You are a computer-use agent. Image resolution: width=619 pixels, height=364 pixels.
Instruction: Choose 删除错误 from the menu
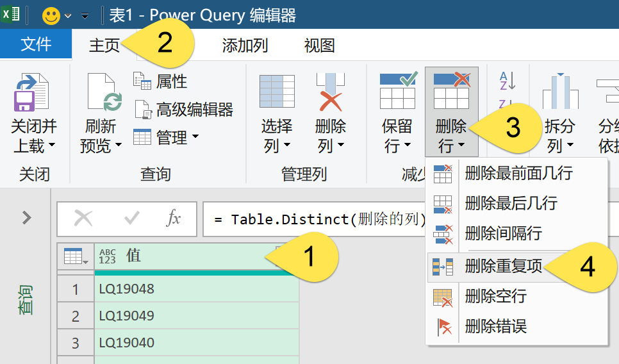516,326
